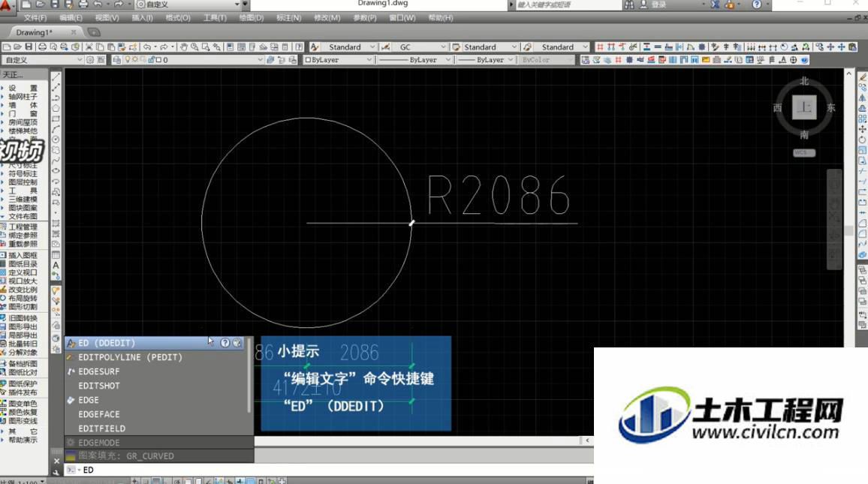The width and height of the screenshot is (868, 484).
Task: Open the 标注(N) menu
Action: [289, 18]
